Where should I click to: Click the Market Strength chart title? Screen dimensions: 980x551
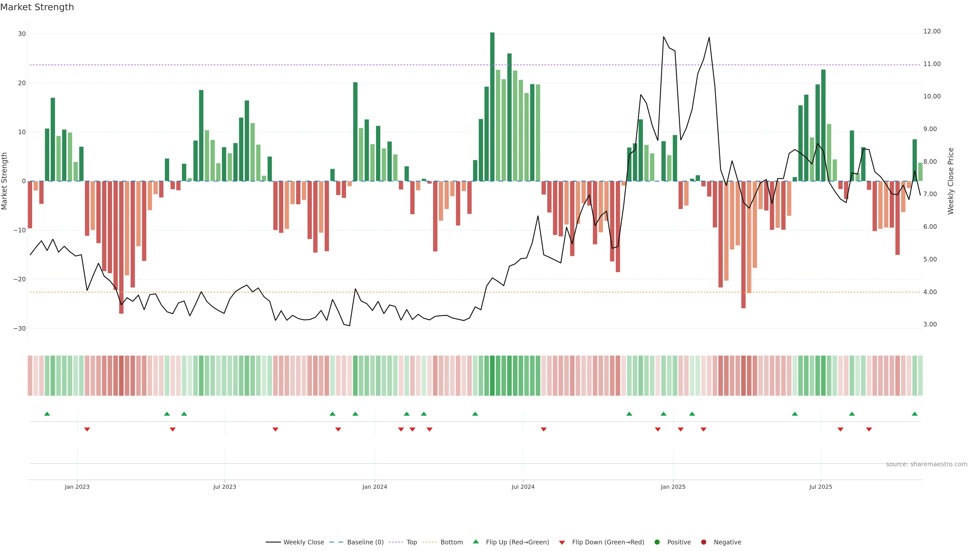[x=37, y=7]
